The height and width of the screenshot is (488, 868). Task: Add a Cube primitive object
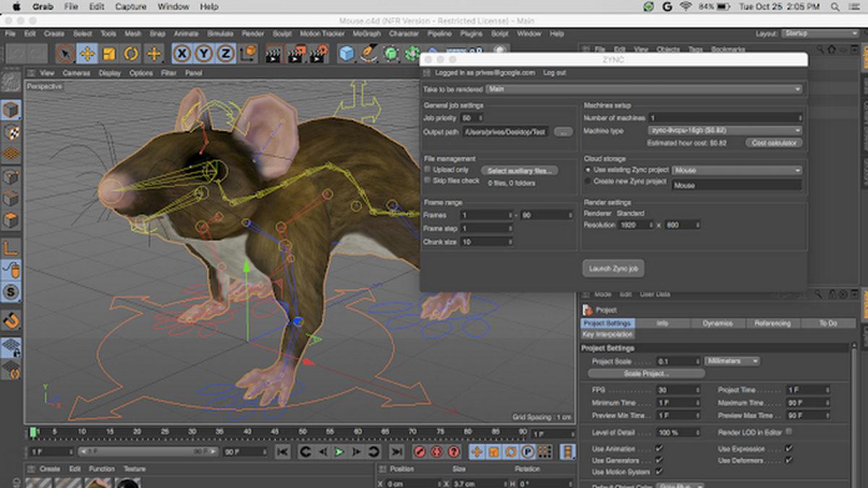click(x=347, y=53)
